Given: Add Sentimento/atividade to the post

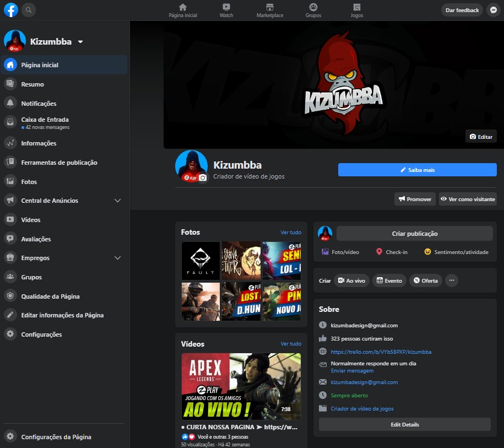Looking at the screenshot, I should tap(456, 252).
